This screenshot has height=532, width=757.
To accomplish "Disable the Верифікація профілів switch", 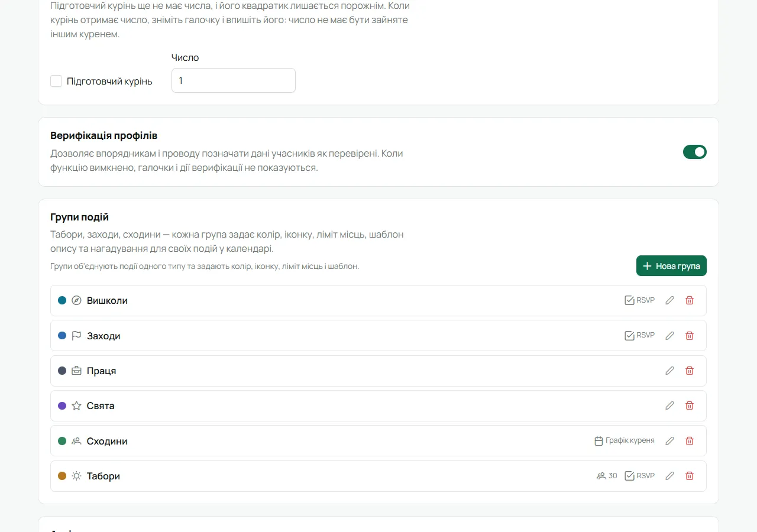I will [x=695, y=152].
